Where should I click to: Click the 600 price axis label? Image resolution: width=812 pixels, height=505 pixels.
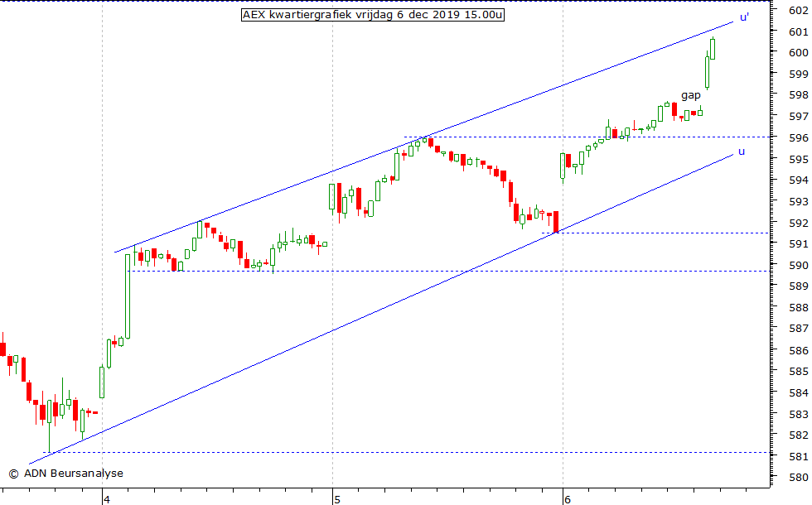click(x=798, y=52)
